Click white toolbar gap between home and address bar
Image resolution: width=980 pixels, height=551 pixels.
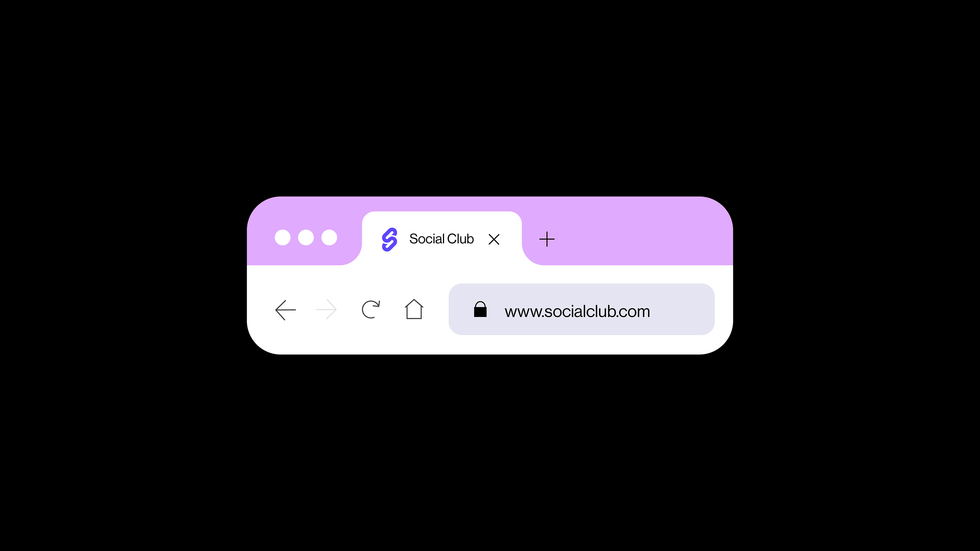436,309
